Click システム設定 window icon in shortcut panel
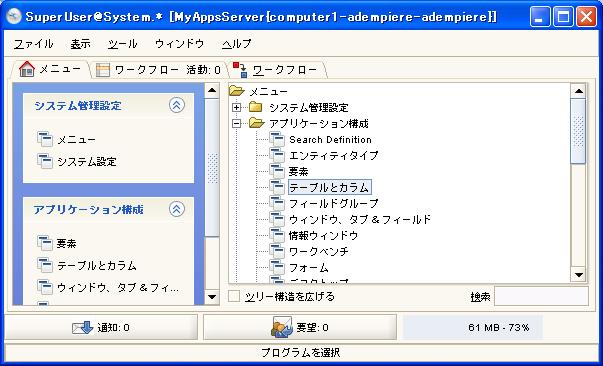Screen dimensions: 603x366 pyautogui.click(x=45, y=161)
